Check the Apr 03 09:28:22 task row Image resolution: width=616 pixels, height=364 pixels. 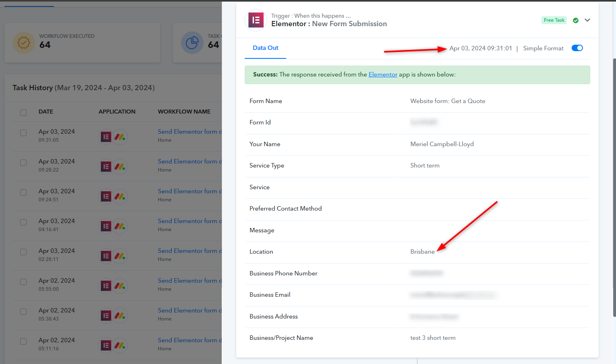(x=23, y=163)
